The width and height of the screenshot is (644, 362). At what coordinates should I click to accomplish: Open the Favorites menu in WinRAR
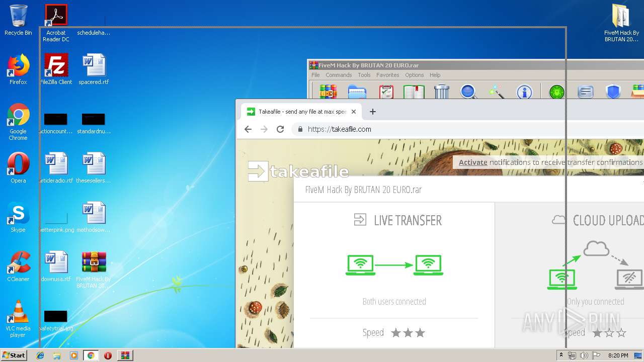click(x=388, y=75)
